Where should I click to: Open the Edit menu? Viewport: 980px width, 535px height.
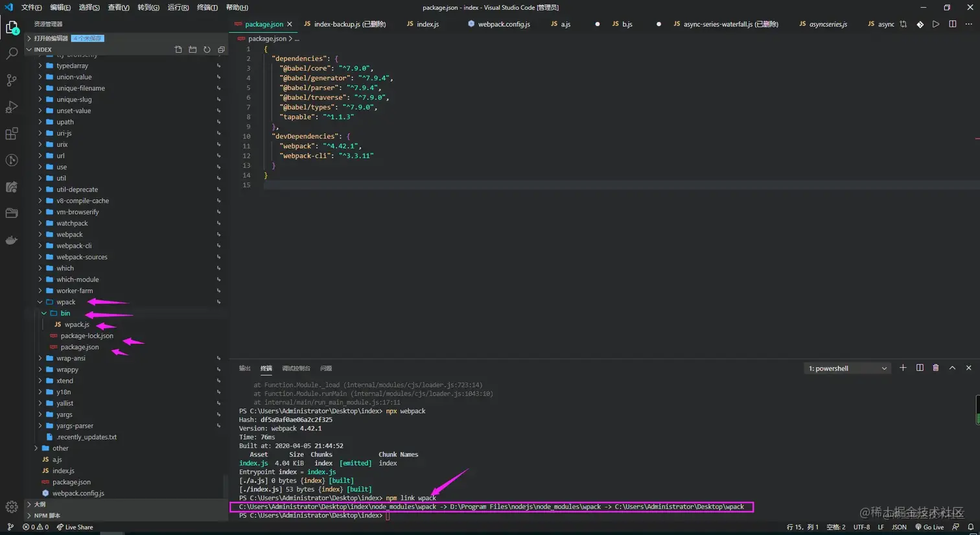pos(60,7)
